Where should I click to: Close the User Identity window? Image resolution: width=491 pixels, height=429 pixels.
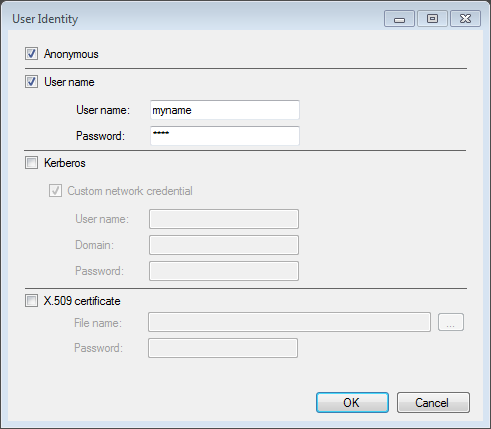tap(465, 19)
